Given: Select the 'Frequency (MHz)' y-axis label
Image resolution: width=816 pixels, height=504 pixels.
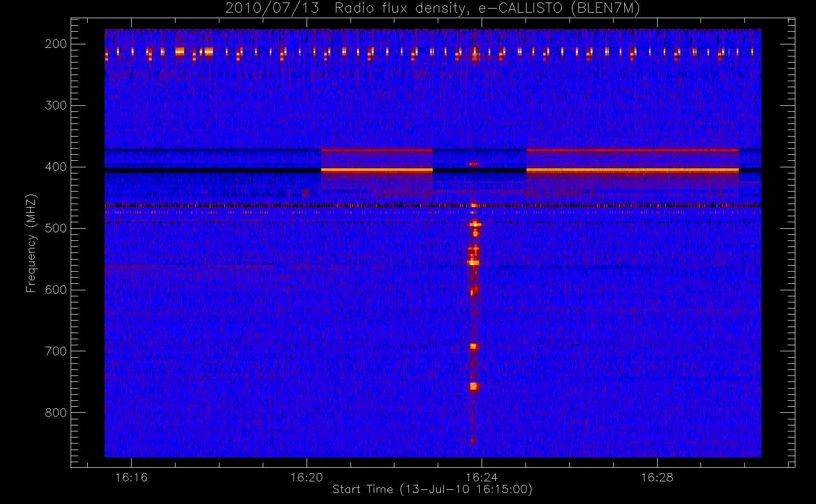Looking at the screenshot, I should point(31,243).
